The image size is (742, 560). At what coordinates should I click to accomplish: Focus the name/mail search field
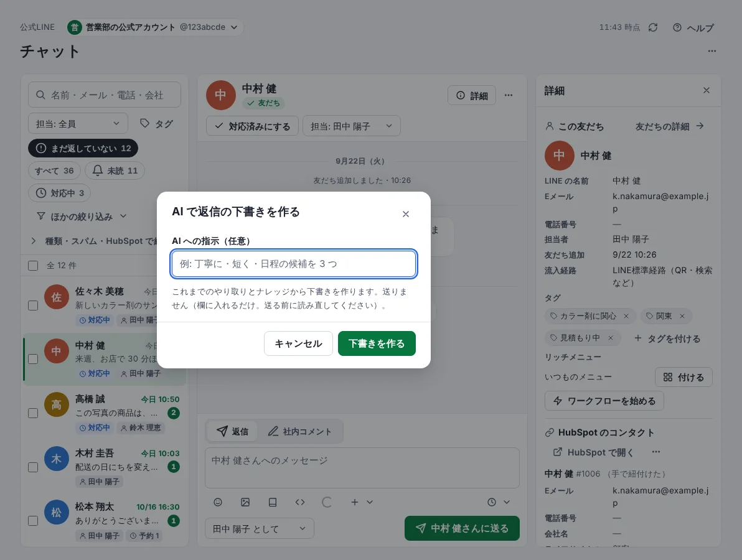pyautogui.click(x=105, y=95)
